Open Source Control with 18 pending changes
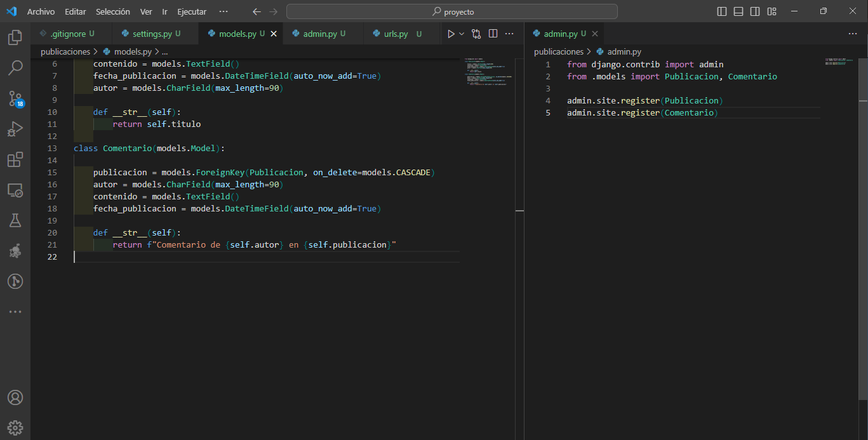 (15, 98)
